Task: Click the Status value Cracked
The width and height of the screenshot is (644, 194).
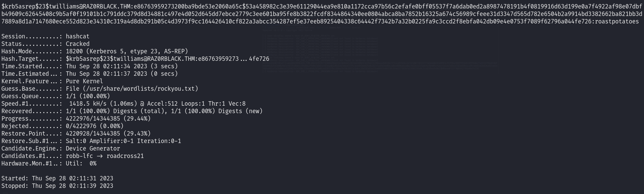Action: [78, 44]
